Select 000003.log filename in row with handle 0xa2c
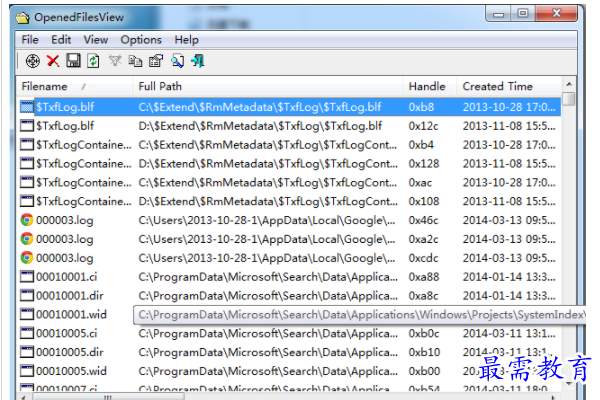Image resolution: width=600 pixels, height=400 pixels. click(x=65, y=239)
